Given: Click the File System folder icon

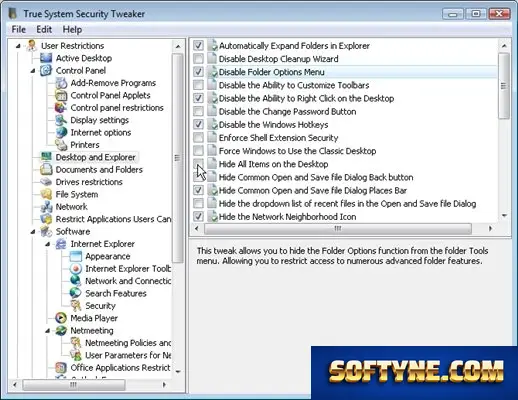Looking at the screenshot, I should click(x=46, y=194).
